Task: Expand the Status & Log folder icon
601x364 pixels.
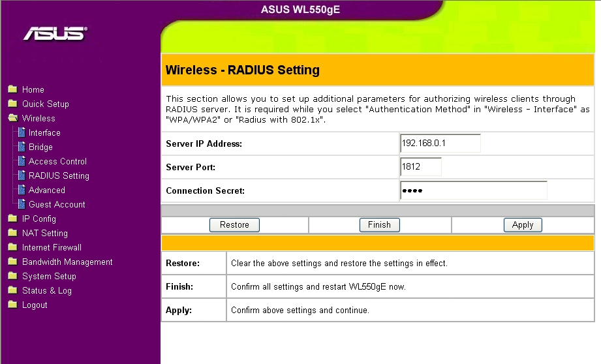Action: point(12,290)
